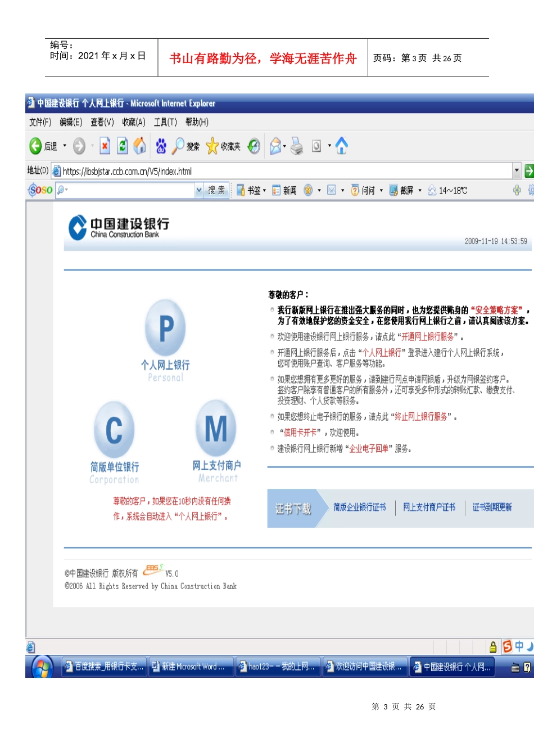Open the Favorites (收藏) menu
Image resolution: width=534 pixels, height=756 pixels.
click(x=134, y=122)
